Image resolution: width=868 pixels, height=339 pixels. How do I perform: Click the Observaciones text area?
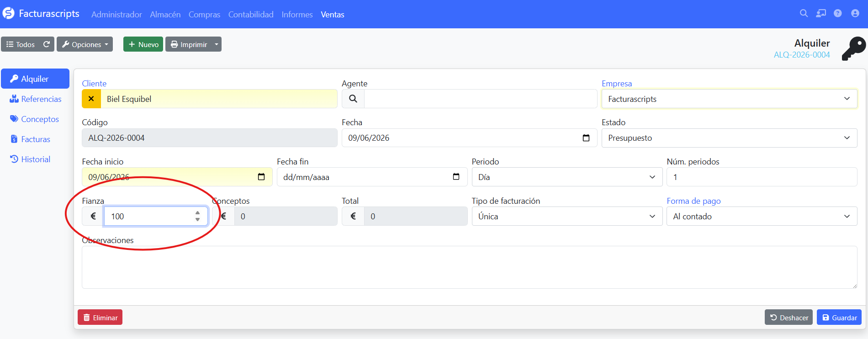(469, 267)
